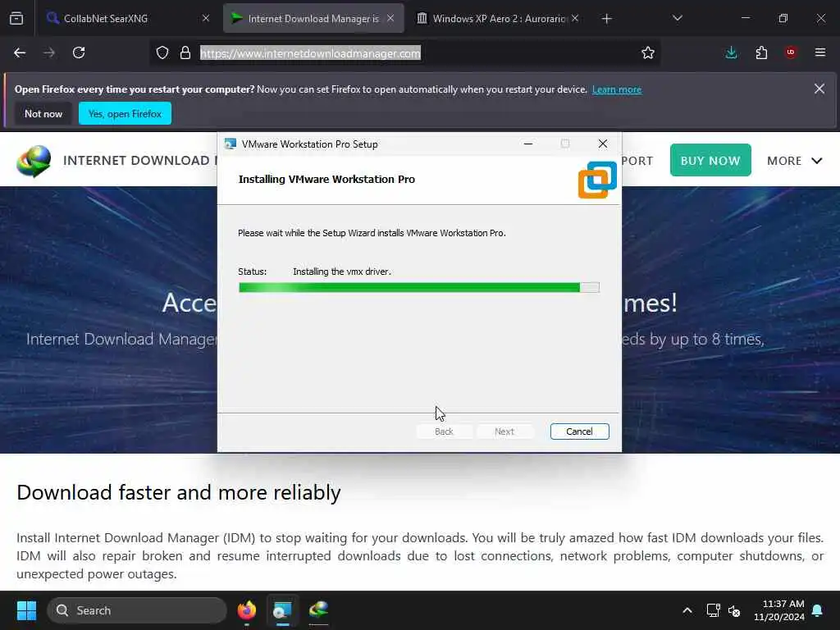840x630 pixels.
Task: Open network status tray icon
Action: tap(713, 610)
